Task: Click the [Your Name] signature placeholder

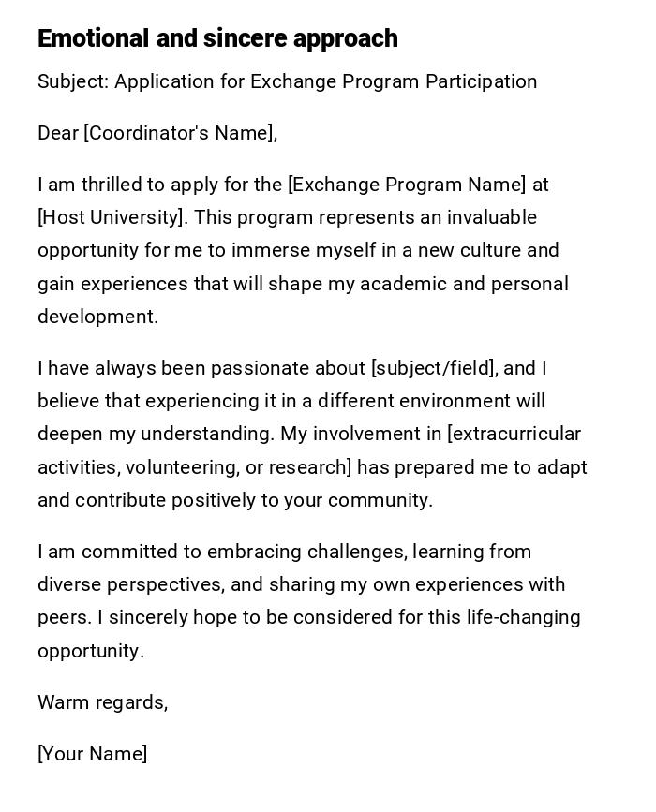Action: tap(92, 754)
